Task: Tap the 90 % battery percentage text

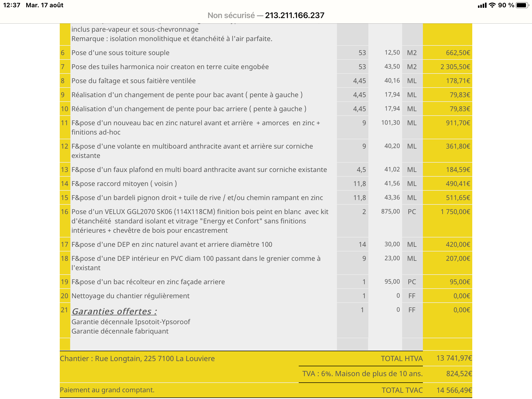Action: point(506,5)
